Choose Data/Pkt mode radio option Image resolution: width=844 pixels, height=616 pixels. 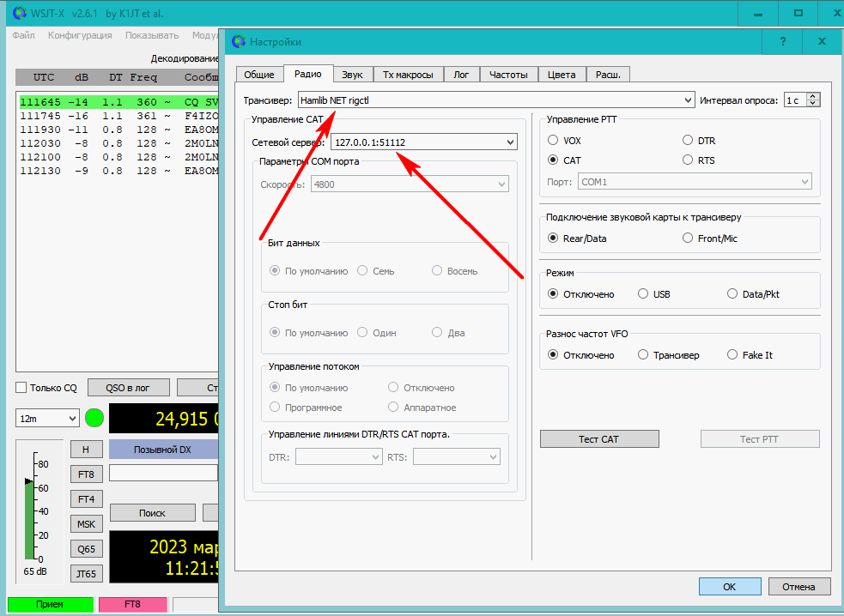click(732, 294)
